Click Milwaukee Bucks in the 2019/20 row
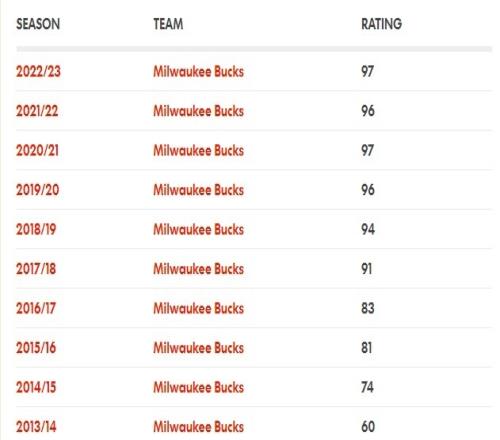This screenshot has height=440, width=500. click(198, 190)
